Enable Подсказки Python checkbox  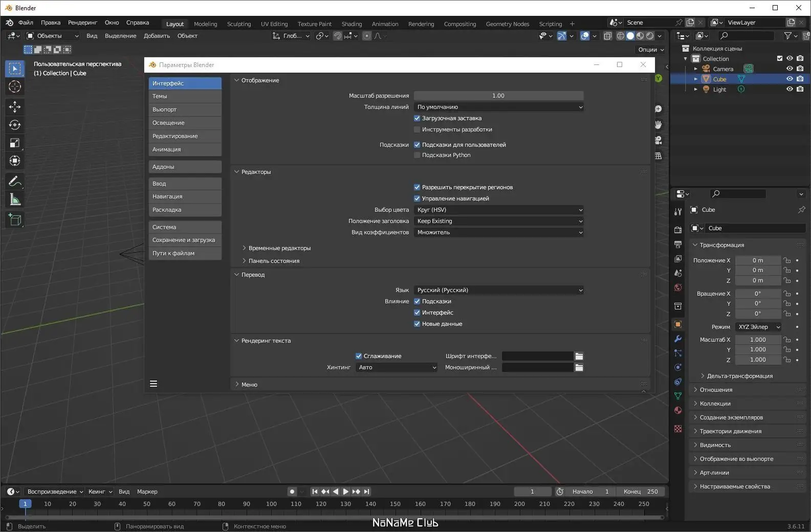[417, 155]
